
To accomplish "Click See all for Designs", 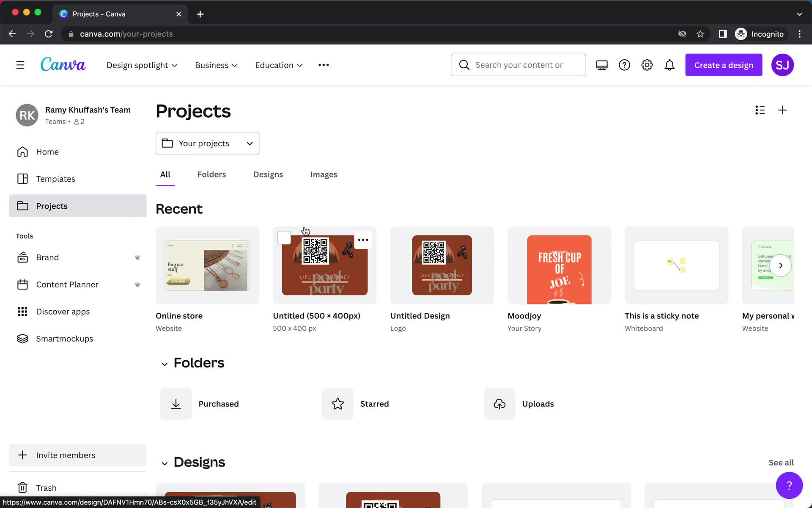I will 781,462.
